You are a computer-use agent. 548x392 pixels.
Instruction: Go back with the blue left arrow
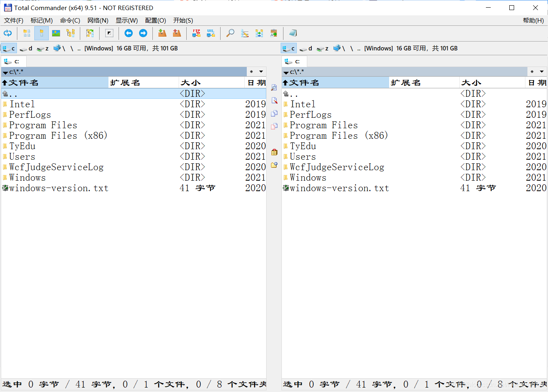(x=129, y=33)
